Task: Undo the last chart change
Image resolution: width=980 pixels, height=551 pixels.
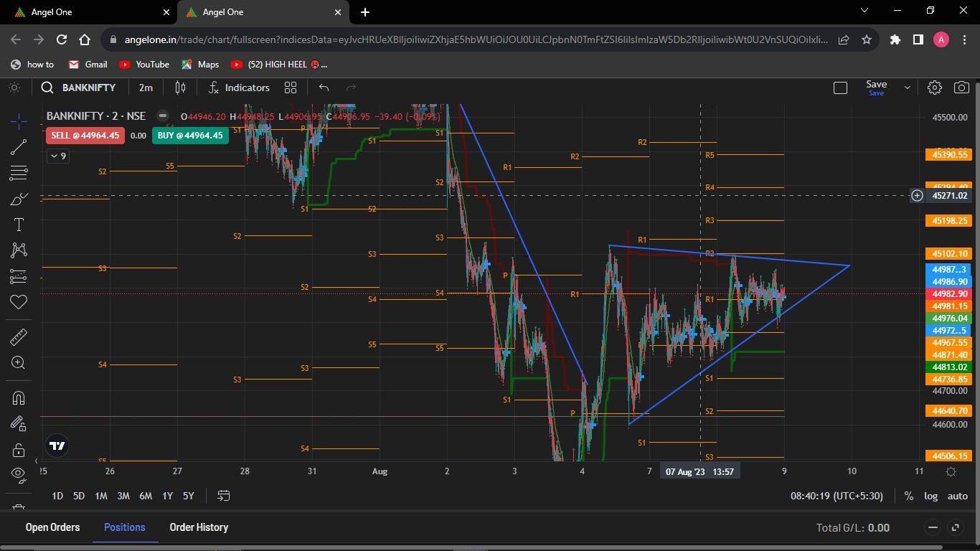Action: [324, 88]
